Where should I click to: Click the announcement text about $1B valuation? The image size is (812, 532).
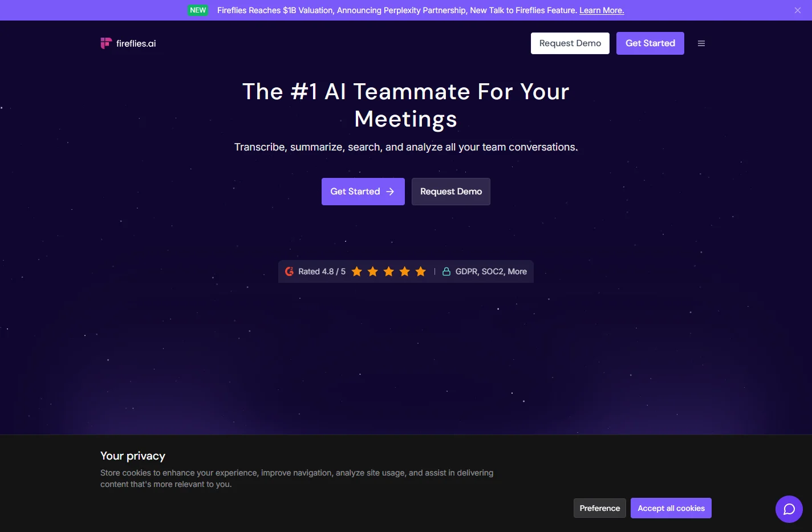coord(397,10)
